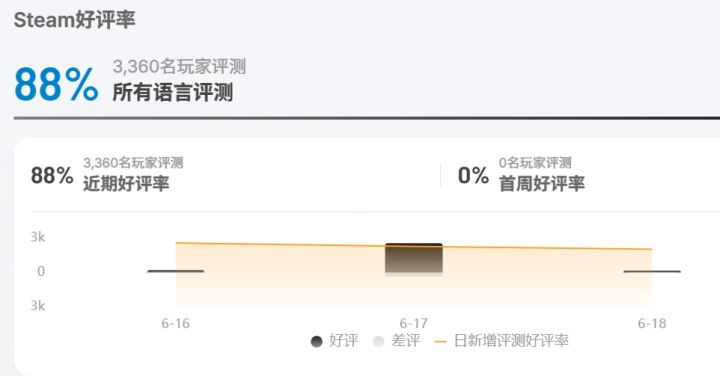The height and width of the screenshot is (376, 720).
Task: Click the 6-17 date axis label
Action: pos(414,324)
